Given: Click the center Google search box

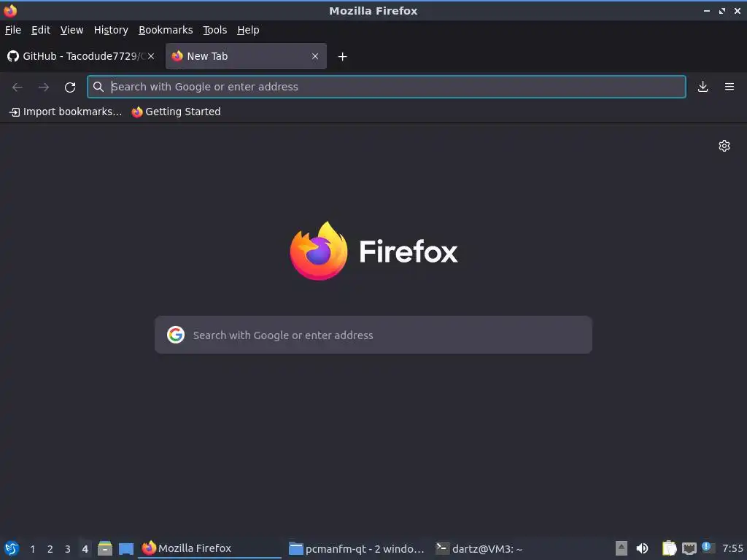Looking at the screenshot, I should pyautogui.click(x=373, y=335).
